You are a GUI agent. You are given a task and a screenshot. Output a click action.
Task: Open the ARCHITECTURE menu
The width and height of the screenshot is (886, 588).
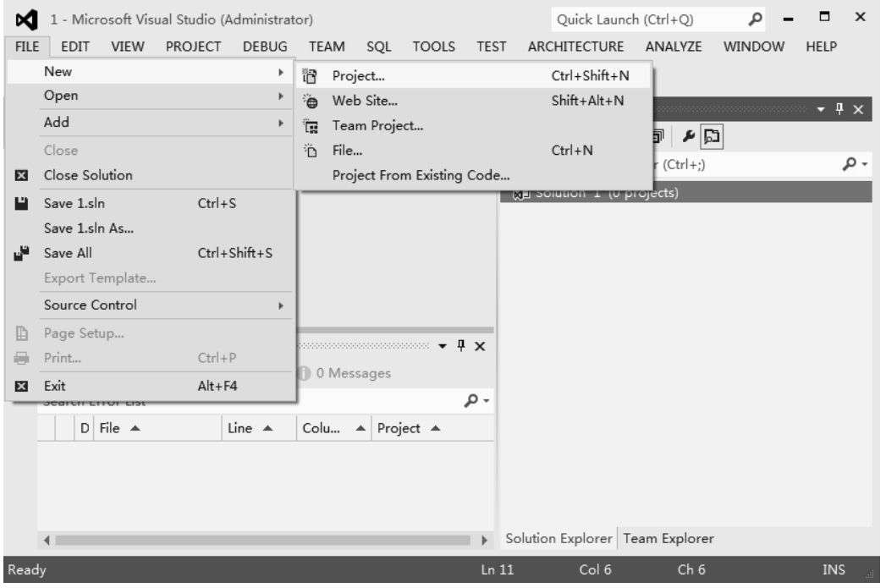[x=575, y=47]
